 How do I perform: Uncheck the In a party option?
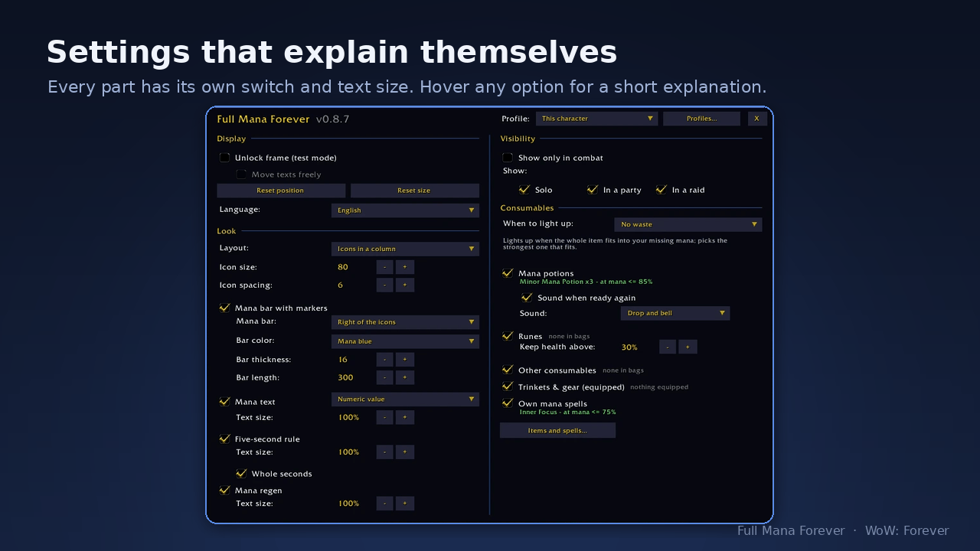point(593,190)
